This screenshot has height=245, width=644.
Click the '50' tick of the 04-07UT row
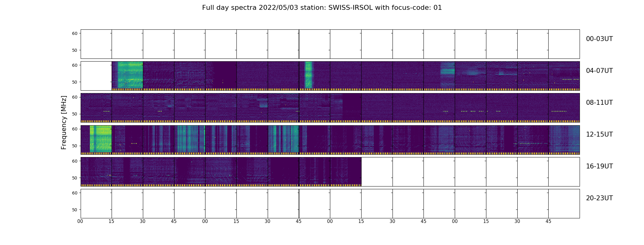(x=75, y=82)
